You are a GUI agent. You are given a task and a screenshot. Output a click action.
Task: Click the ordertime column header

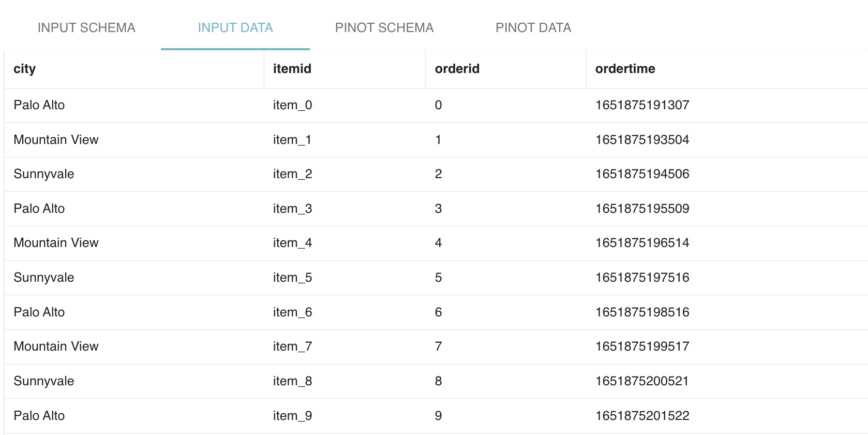[x=727, y=69]
